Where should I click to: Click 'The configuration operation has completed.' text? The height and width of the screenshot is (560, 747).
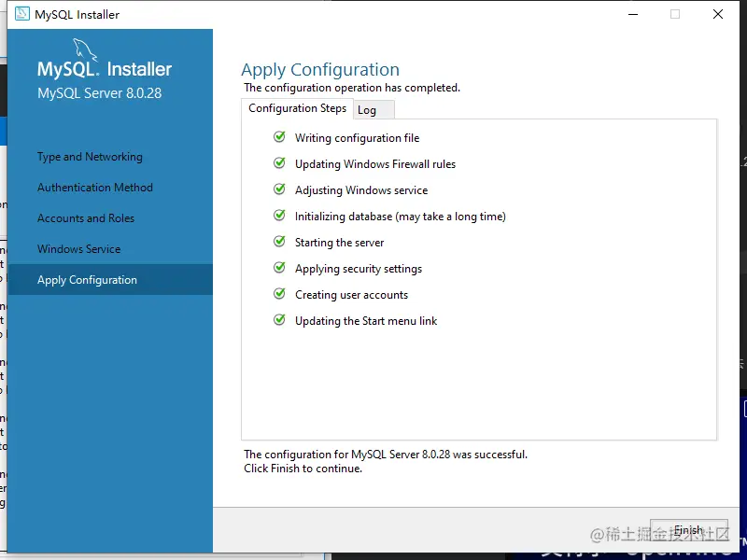[x=352, y=88]
